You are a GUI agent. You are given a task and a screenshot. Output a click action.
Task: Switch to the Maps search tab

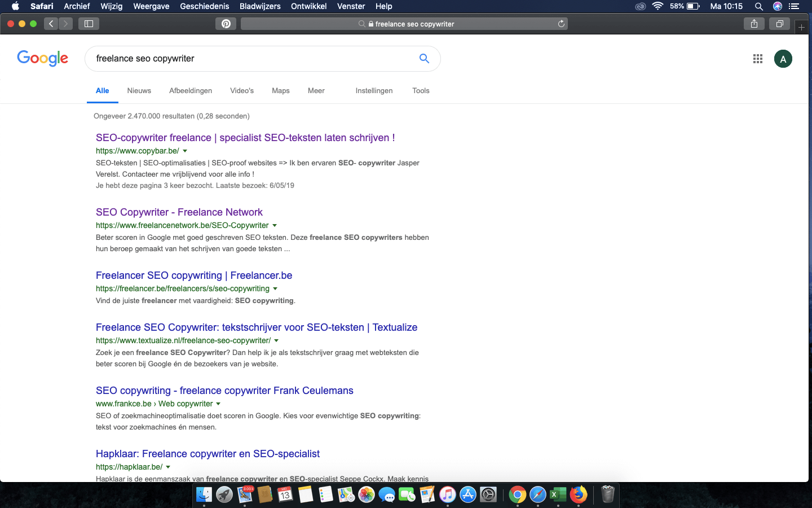280,91
